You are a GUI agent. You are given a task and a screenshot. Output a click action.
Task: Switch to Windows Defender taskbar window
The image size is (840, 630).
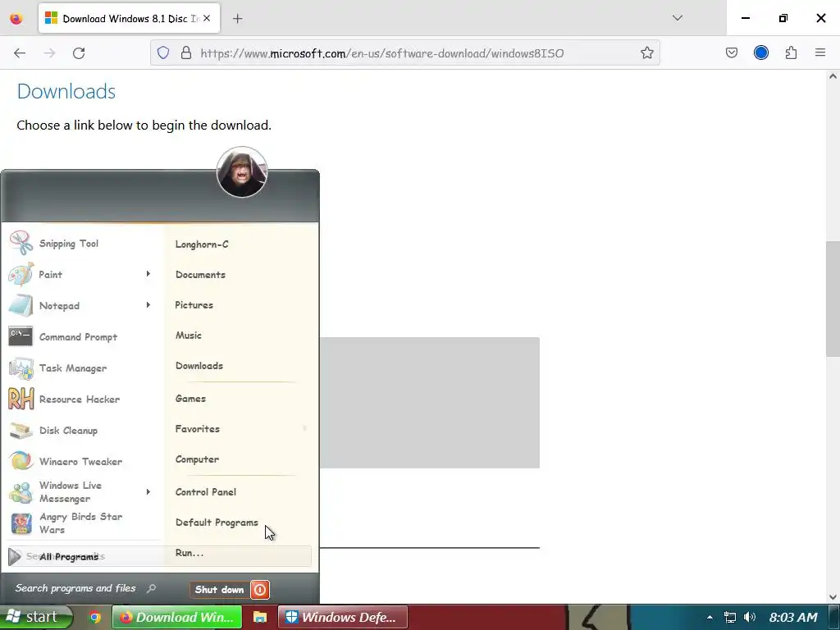(343, 617)
